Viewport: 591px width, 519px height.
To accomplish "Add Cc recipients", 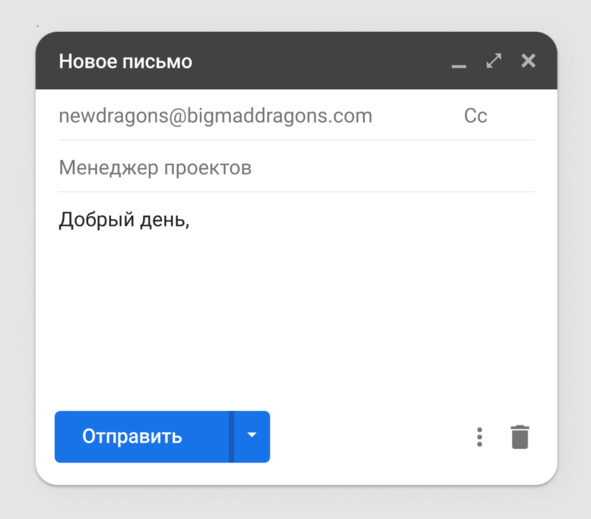I will (x=475, y=115).
